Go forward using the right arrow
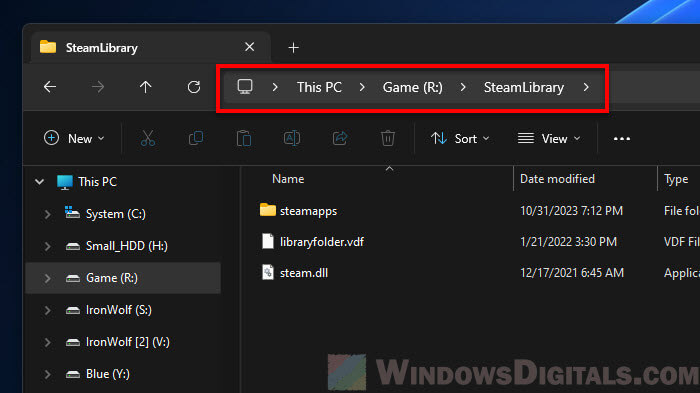The image size is (700, 393). click(x=98, y=87)
